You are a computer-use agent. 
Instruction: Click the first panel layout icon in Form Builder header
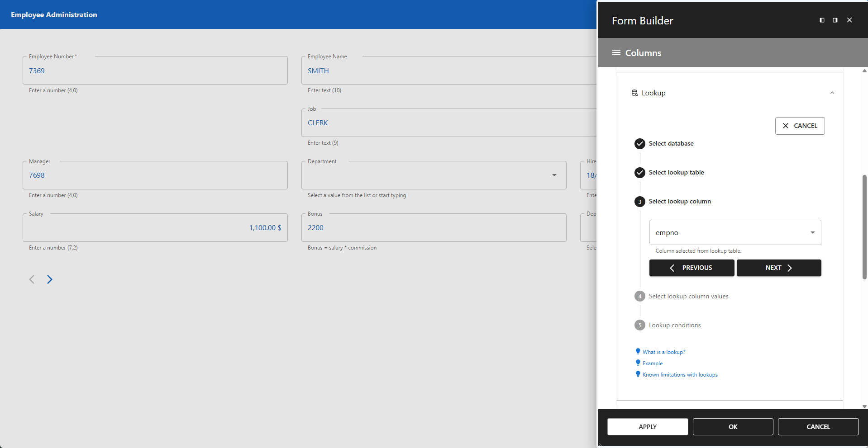pyautogui.click(x=821, y=20)
